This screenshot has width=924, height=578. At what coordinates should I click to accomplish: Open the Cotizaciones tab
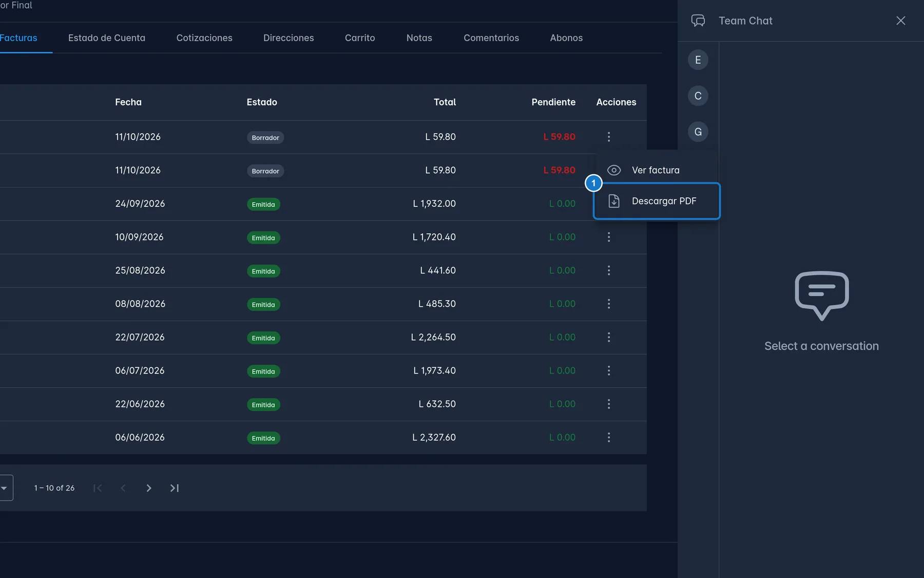[x=204, y=38]
